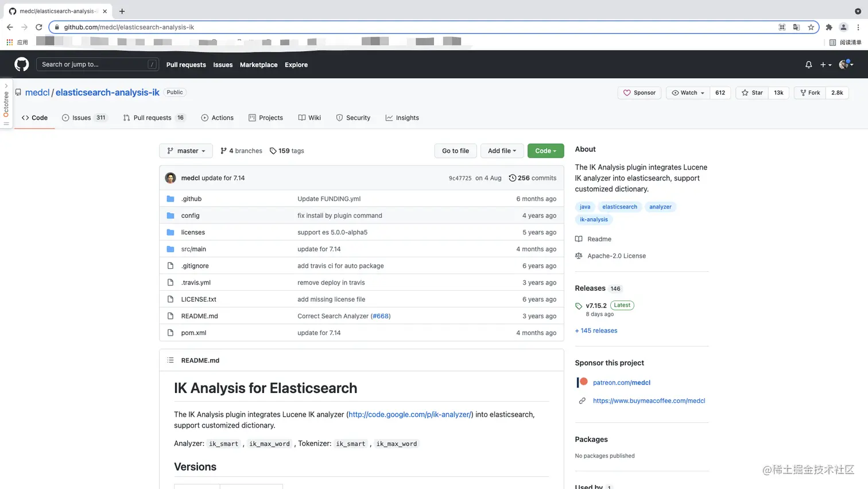Open the plus create-new menu

coord(826,65)
